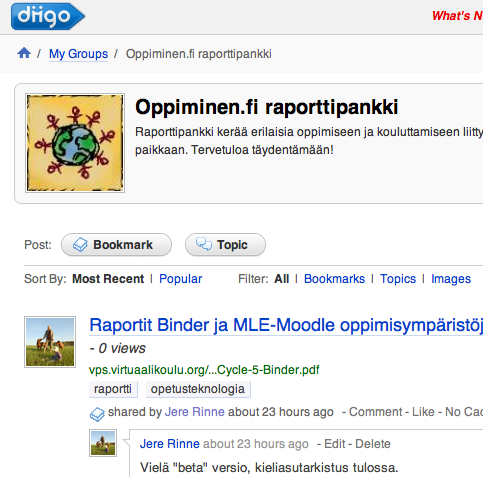Image resolution: width=483 pixels, height=477 pixels.
Task: Open the My Groups breadcrumb link
Action: coord(78,54)
